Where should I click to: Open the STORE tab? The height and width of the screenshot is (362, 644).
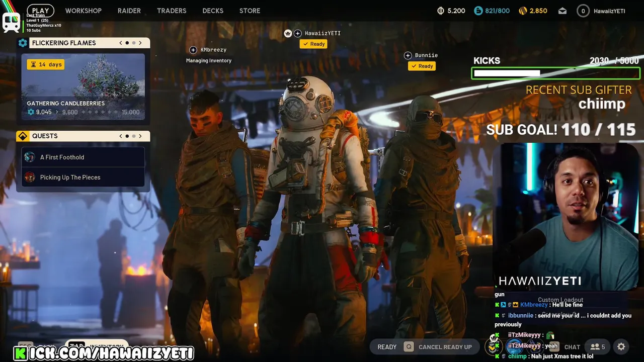pyautogui.click(x=250, y=11)
